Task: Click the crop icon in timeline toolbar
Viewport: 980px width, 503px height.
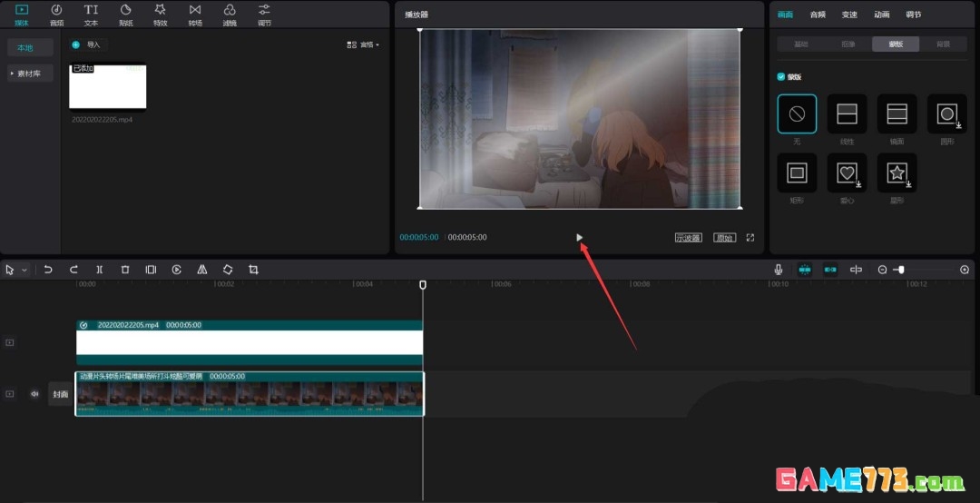Action: click(253, 270)
